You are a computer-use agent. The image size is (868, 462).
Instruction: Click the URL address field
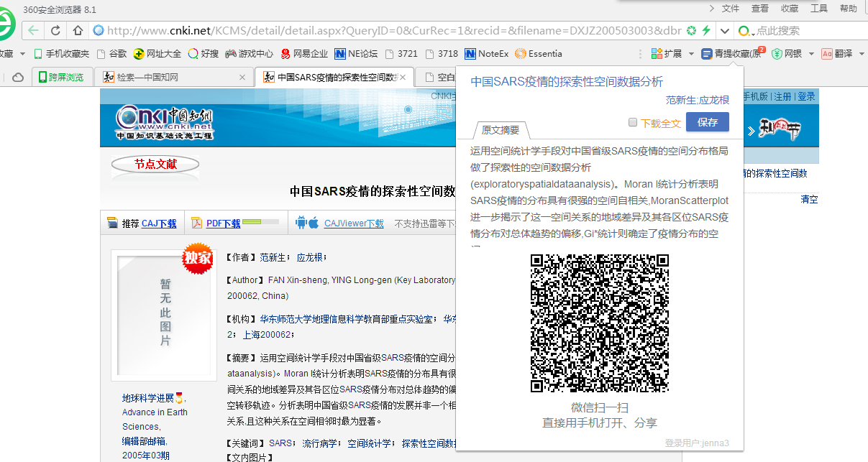pos(394,31)
